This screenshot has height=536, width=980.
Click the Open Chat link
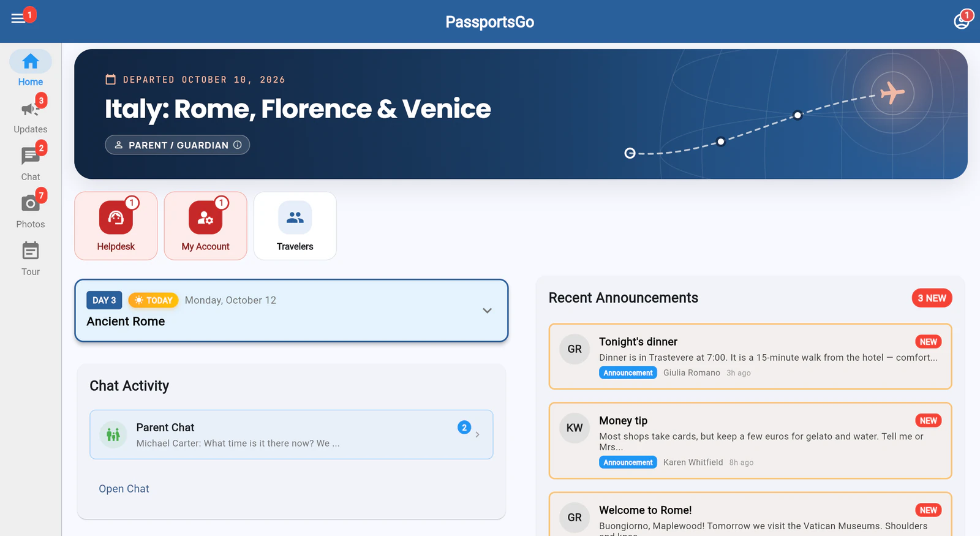(x=124, y=489)
